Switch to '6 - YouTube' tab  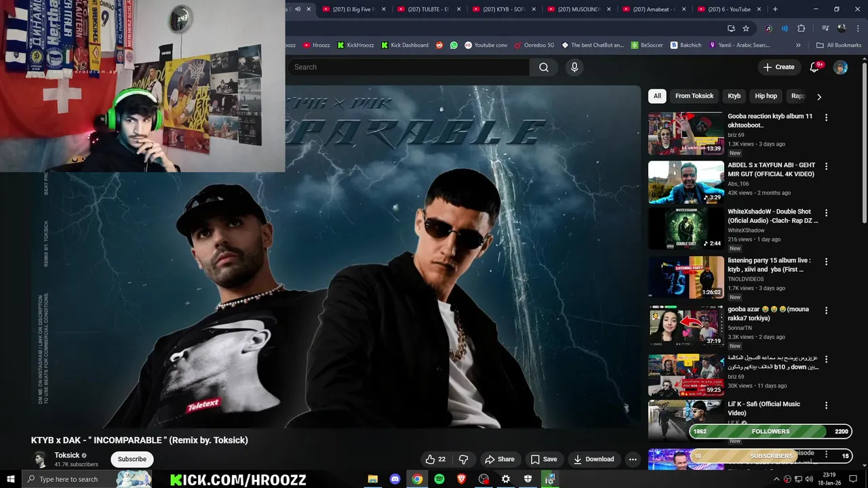[x=730, y=9]
